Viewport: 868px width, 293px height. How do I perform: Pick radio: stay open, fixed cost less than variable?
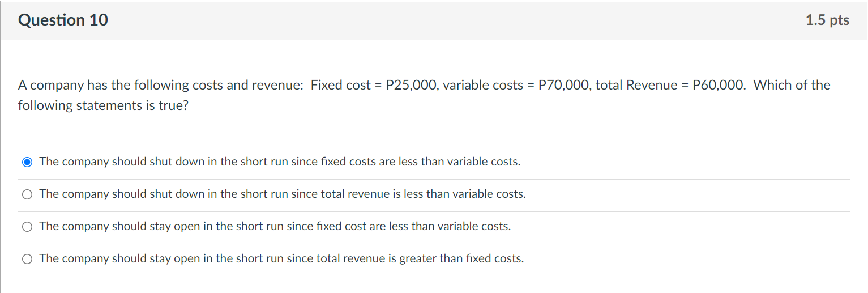pos(27,227)
